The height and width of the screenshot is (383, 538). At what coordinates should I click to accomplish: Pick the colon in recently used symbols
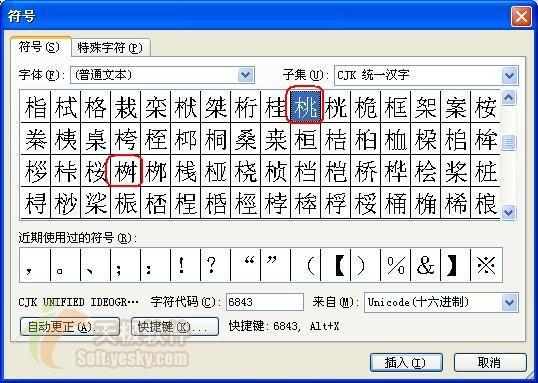point(155,265)
